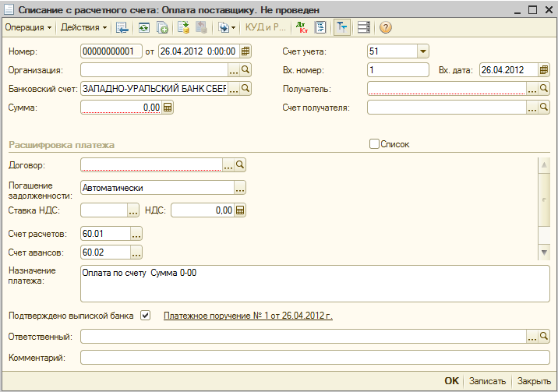558x392 pixels.
Task: Open selection for Ставка НДС field
Action: [133, 210]
